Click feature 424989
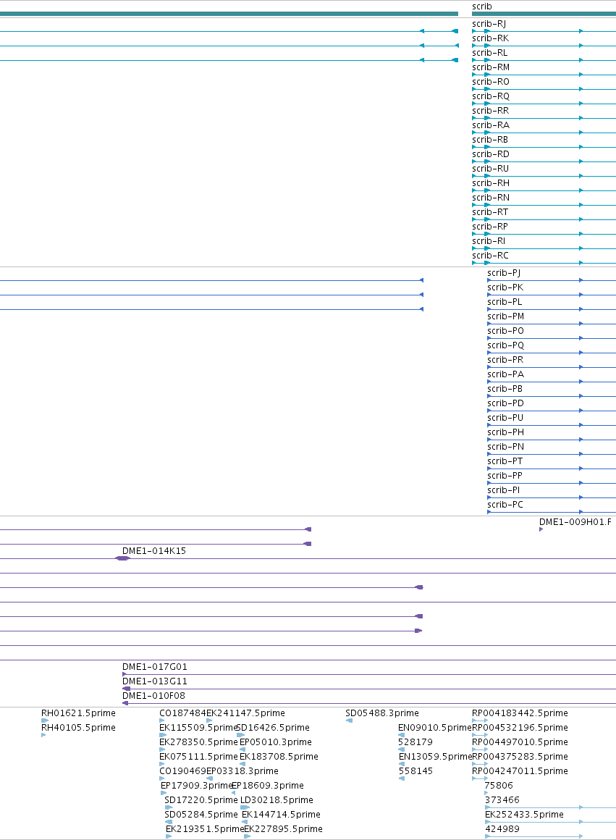This screenshot has height=840, width=616. coord(502,828)
